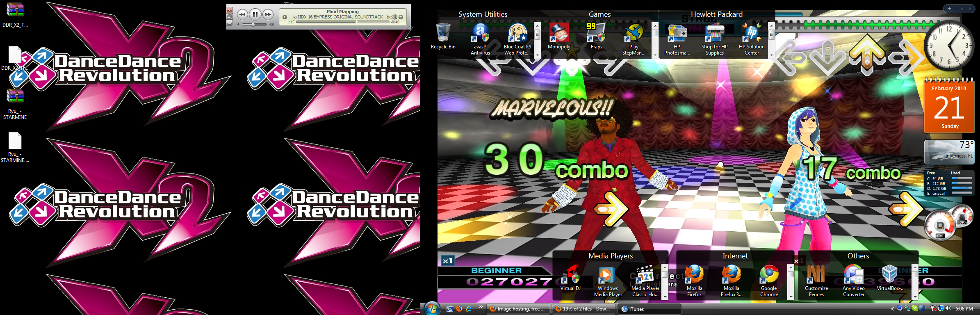980x315 pixels.
Task: Click the curved arrow icon in iTunes display
Action: pos(401,17)
